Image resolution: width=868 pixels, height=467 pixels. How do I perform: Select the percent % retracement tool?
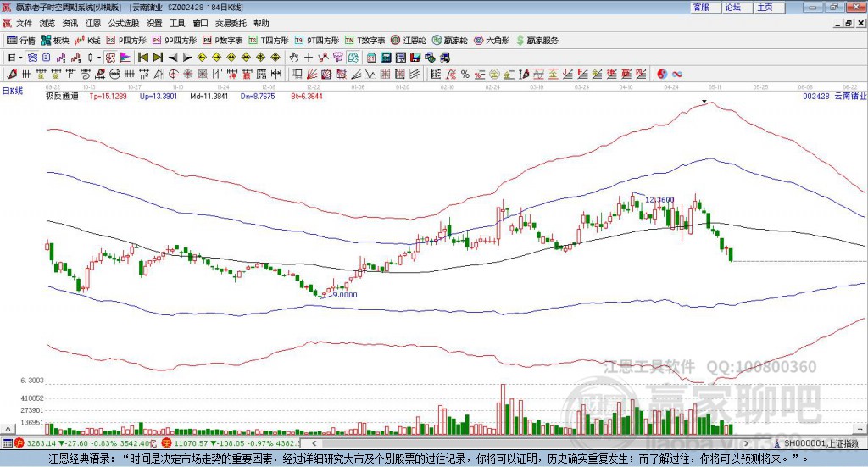click(x=465, y=74)
